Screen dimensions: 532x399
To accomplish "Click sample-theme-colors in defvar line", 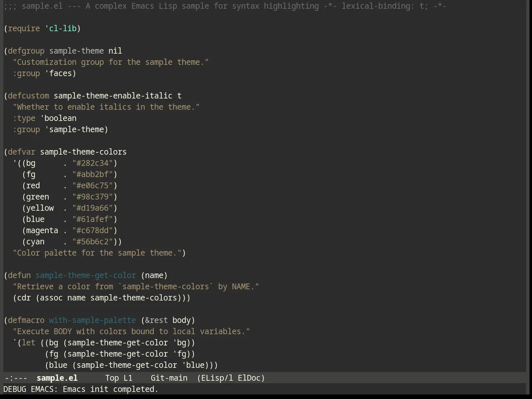I will (83, 152).
